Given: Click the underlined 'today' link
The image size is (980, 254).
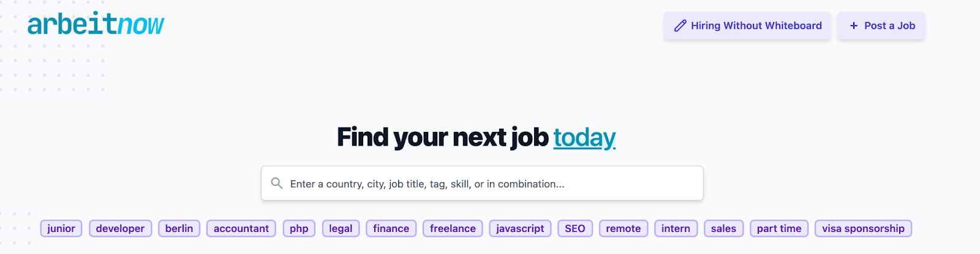Looking at the screenshot, I should pos(584,137).
